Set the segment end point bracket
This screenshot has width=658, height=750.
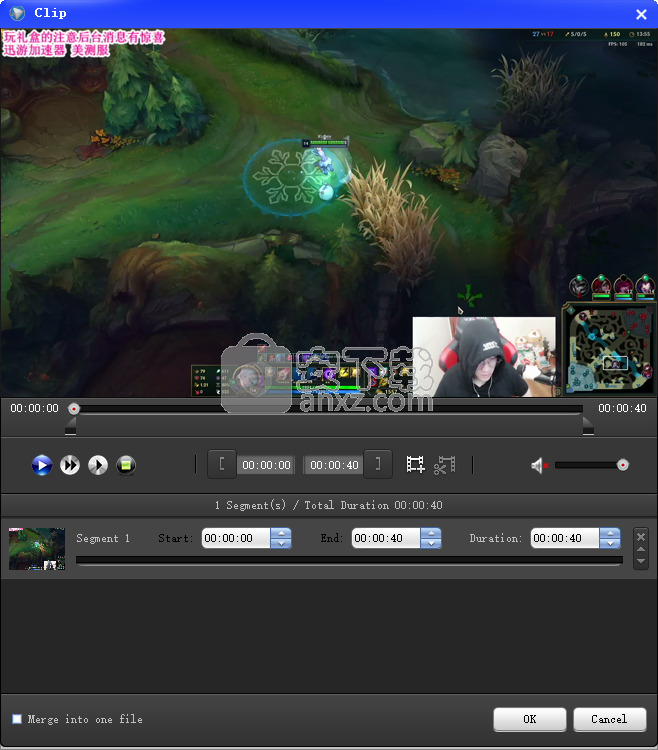coord(378,464)
